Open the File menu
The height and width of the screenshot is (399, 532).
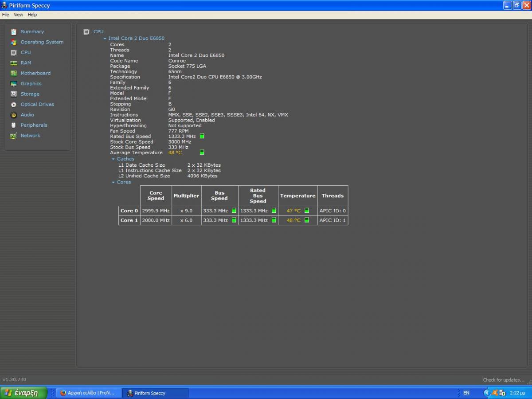(x=5, y=15)
